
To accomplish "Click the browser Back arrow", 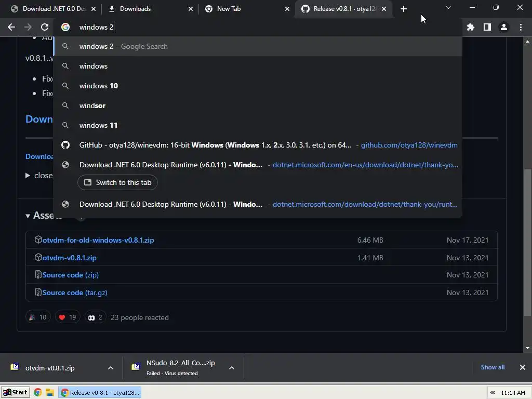I will tap(11, 27).
